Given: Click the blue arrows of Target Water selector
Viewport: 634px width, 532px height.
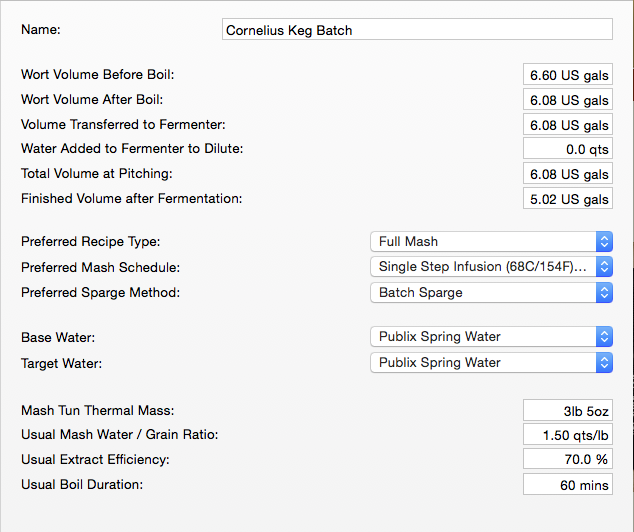Looking at the screenshot, I should click(x=604, y=363).
